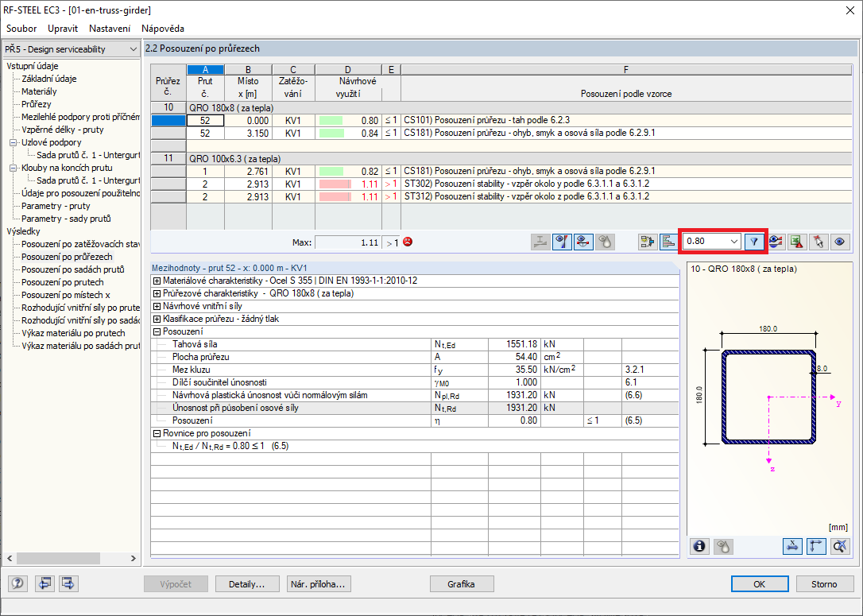863x616 pixels.
Task: Toggle the blue funnel filter button
Action: tap(755, 242)
